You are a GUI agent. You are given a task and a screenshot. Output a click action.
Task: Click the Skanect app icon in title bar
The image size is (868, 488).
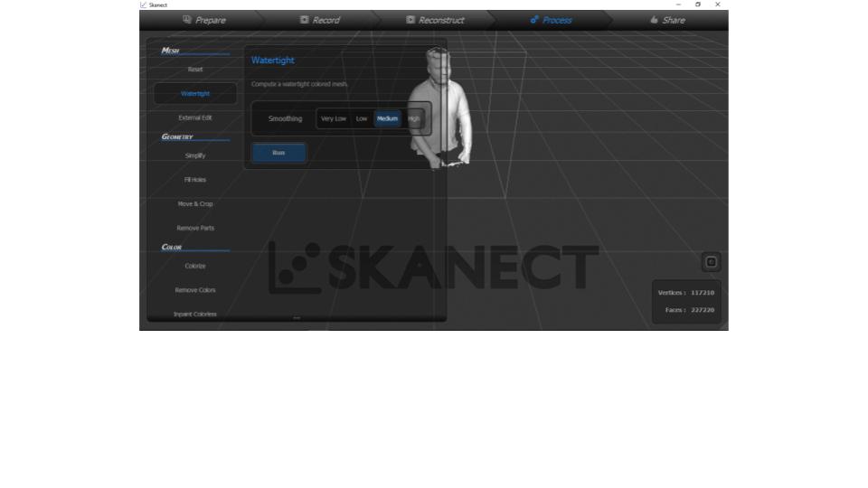(x=144, y=5)
